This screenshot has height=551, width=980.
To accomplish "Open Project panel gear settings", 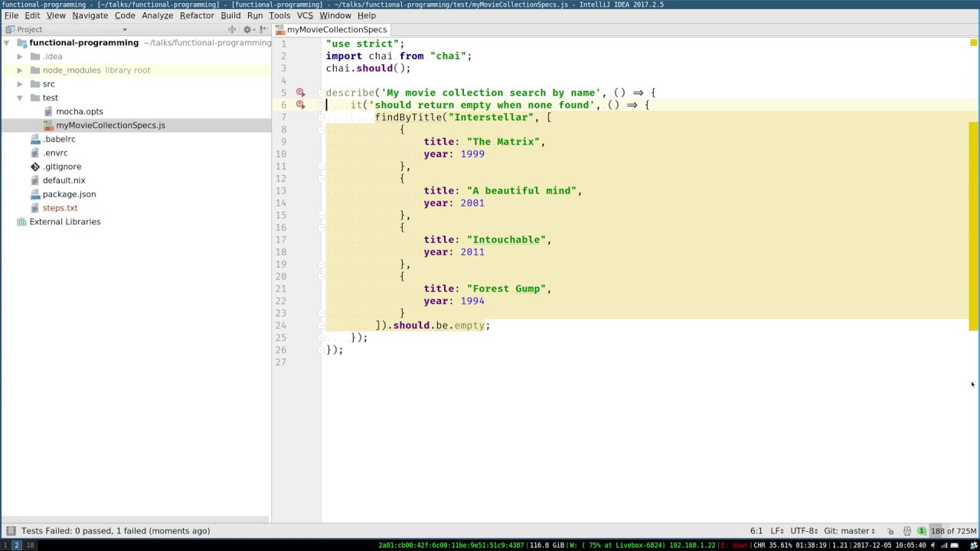I will [247, 30].
